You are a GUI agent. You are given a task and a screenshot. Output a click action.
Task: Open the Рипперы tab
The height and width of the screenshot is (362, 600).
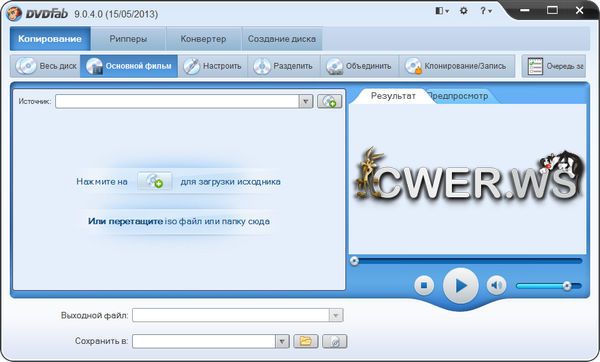pyautogui.click(x=128, y=39)
